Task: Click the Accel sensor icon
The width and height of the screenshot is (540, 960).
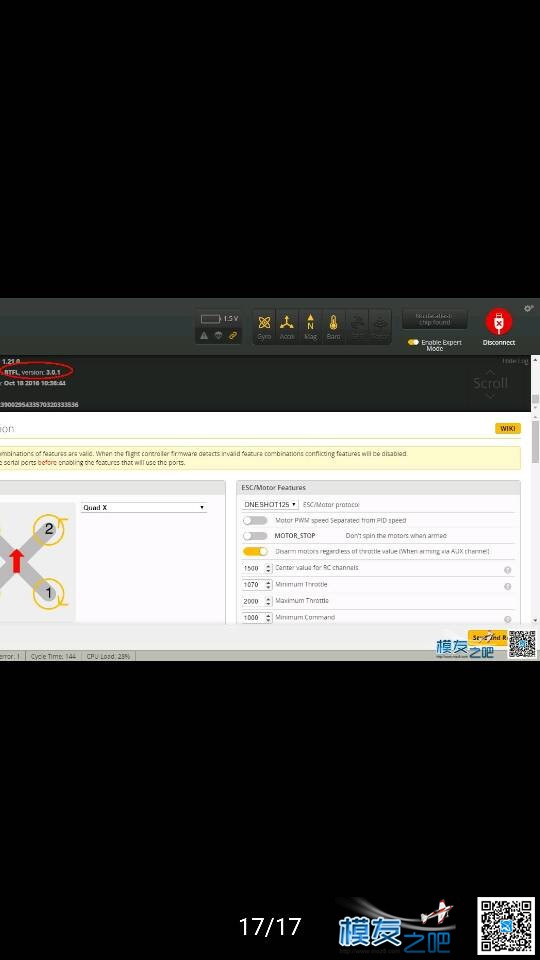Action: [x=287, y=326]
